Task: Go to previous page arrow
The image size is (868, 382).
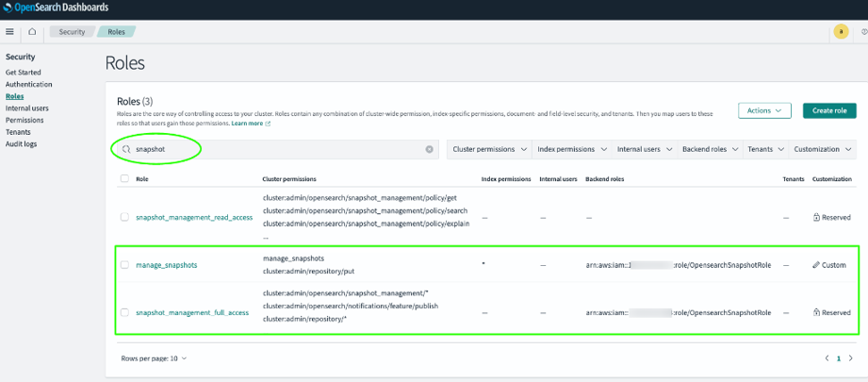Action: click(827, 358)
